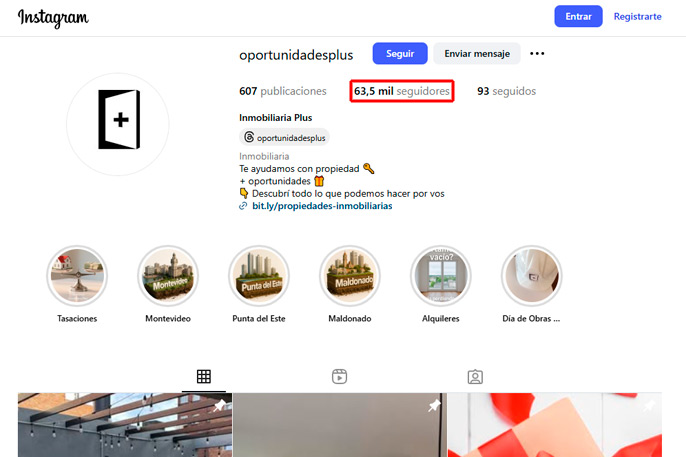Screen dimensions: 686x457
Task: Switch to the posts grid tab
Action: [x=204, y=377]
